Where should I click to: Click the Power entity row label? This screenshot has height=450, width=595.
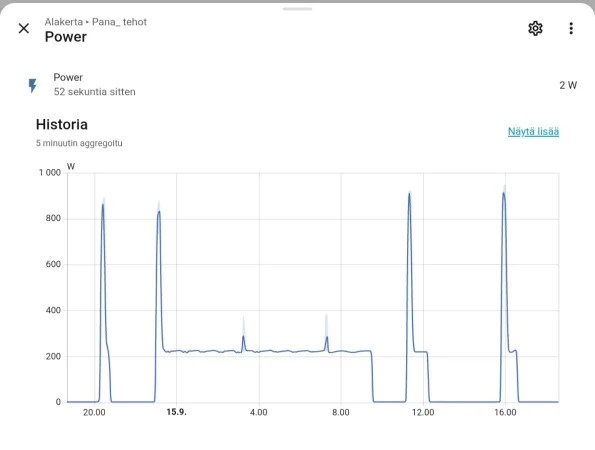(68, 77)
